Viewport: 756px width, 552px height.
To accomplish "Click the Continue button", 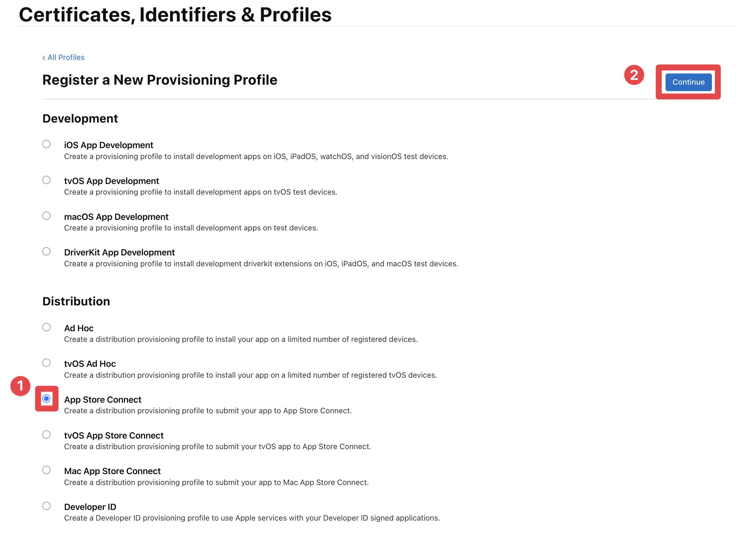I will (x=688, y=82).
